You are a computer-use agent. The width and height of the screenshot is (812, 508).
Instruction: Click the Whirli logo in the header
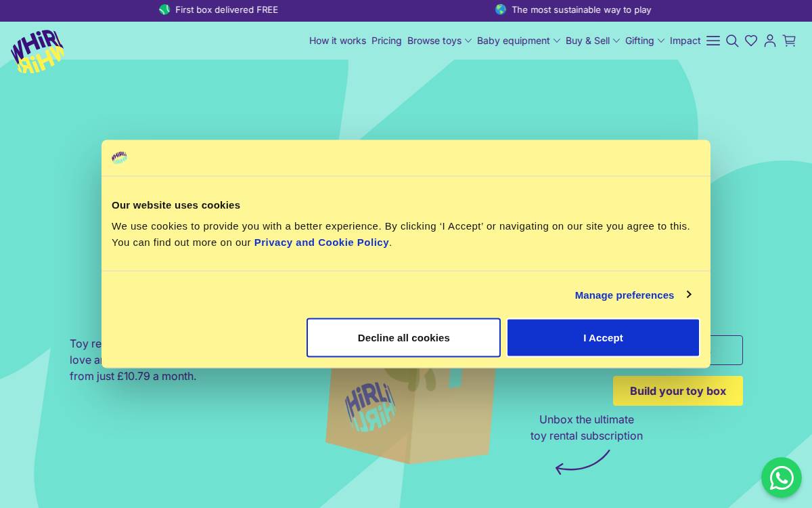[37, 51]
